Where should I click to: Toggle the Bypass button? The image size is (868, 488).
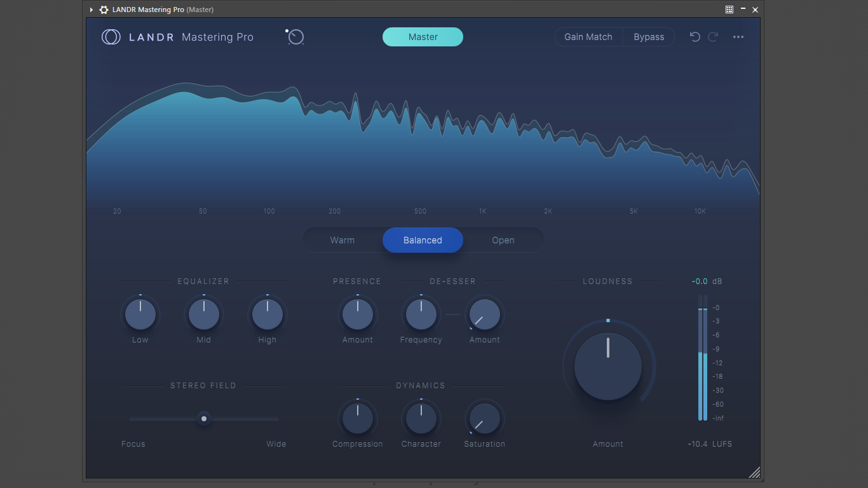pyautogui.click(x=649, y=37)
